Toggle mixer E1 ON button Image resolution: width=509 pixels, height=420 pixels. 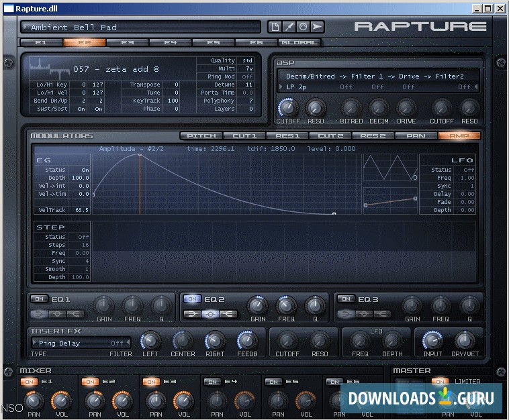[x=30, y=382]
